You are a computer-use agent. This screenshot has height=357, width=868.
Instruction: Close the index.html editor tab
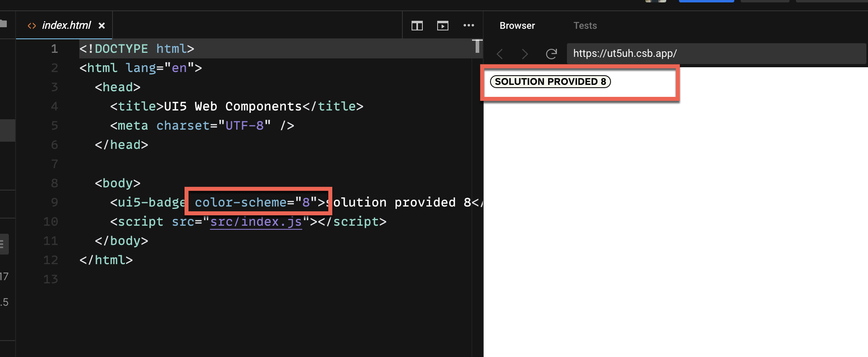pyautogui.click(x=102, y=26)
